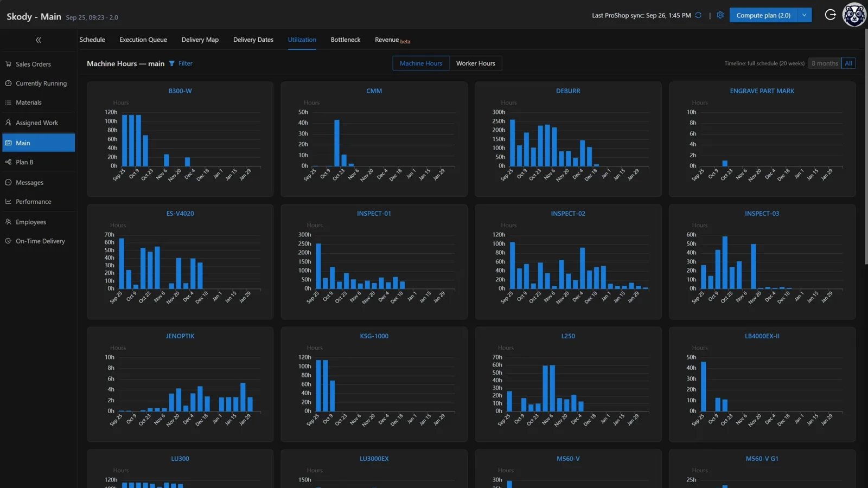Click the DEBURR chart title
Screen dimensions: 868x488
tap(568, 91)
